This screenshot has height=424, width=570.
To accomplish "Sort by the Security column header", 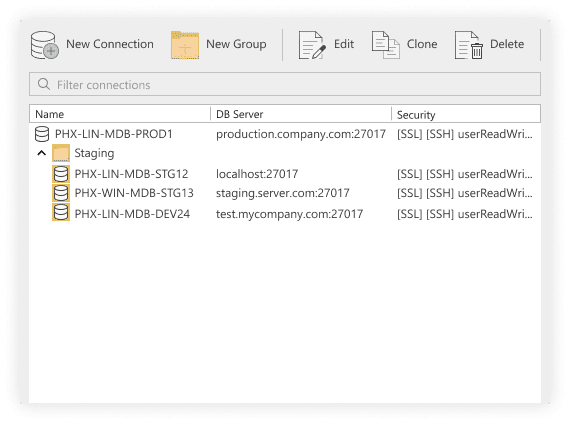I will coord(466,114).
